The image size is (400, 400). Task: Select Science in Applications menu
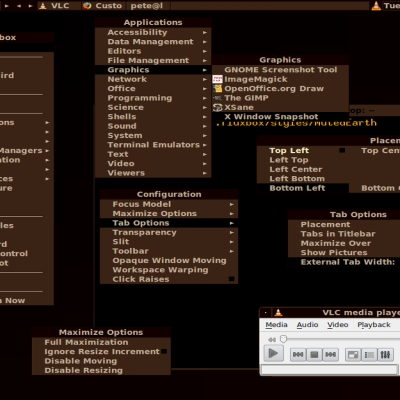[153, 107]
